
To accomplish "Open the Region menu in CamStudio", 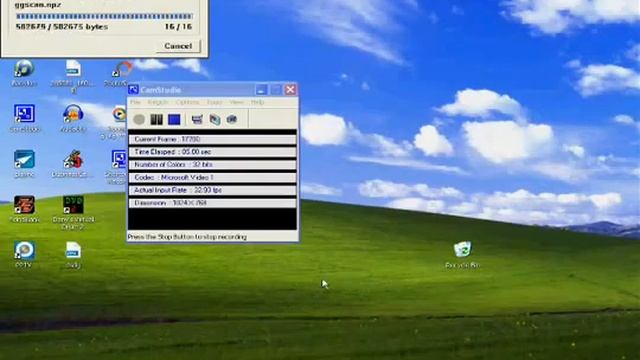I will 158,102.
